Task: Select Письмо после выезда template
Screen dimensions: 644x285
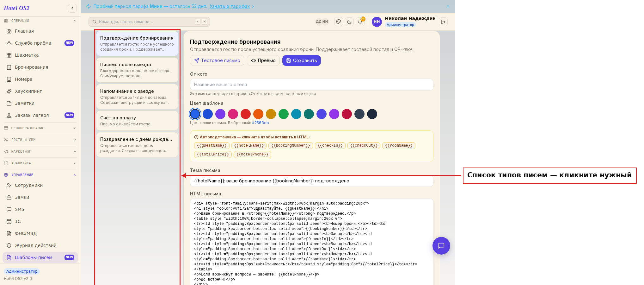Action: pyautogui.click(x=137, y=70)
